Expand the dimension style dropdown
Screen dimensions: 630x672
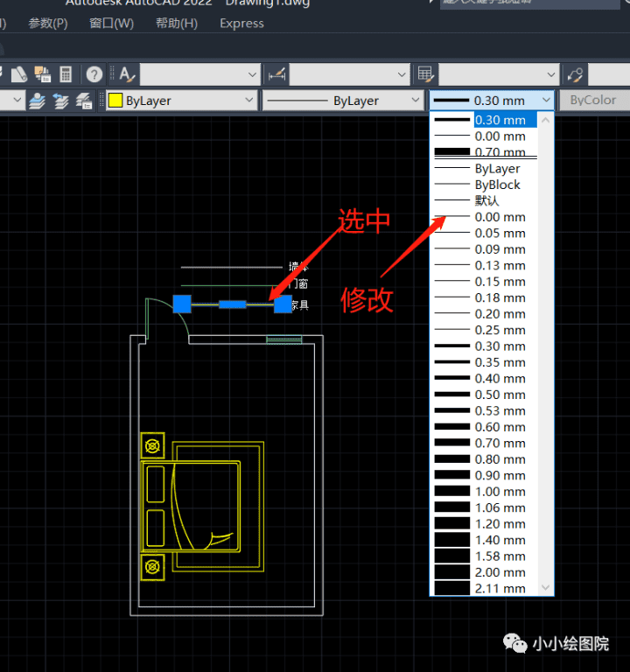point(402,74)
